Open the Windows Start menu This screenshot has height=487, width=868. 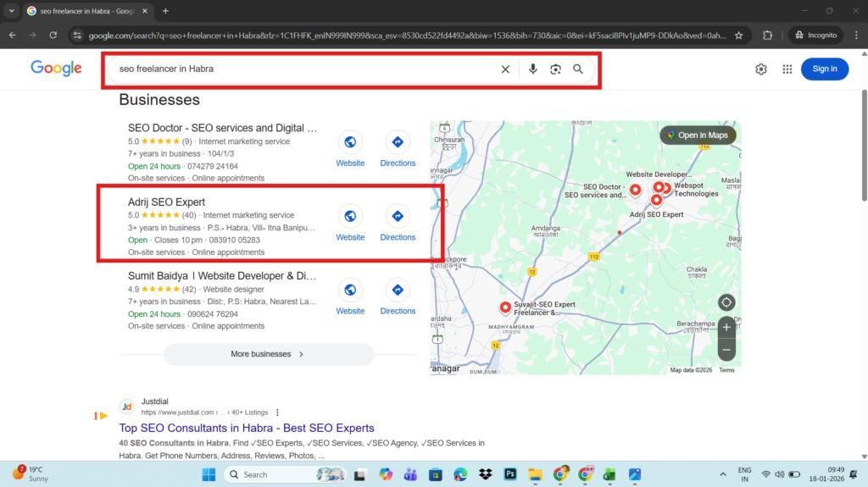click(x=209, y=474)
